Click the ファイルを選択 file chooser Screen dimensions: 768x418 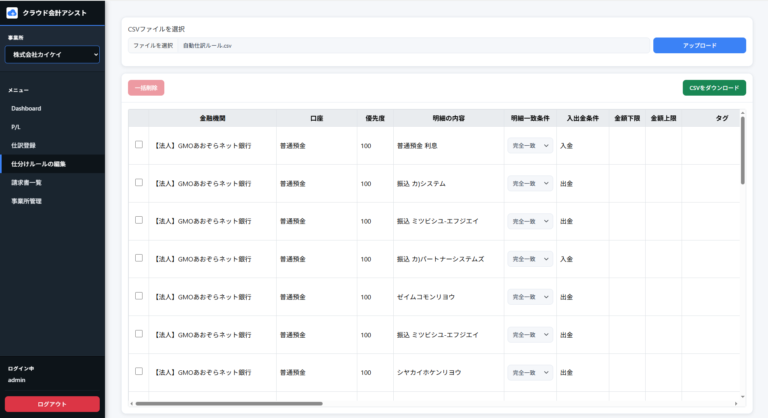153,45
